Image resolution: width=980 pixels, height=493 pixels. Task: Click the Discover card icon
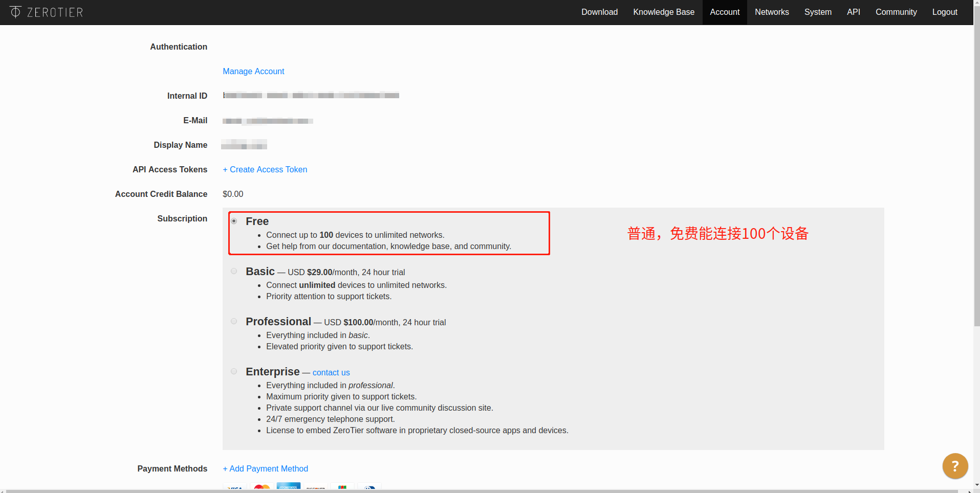pos(316,487)
